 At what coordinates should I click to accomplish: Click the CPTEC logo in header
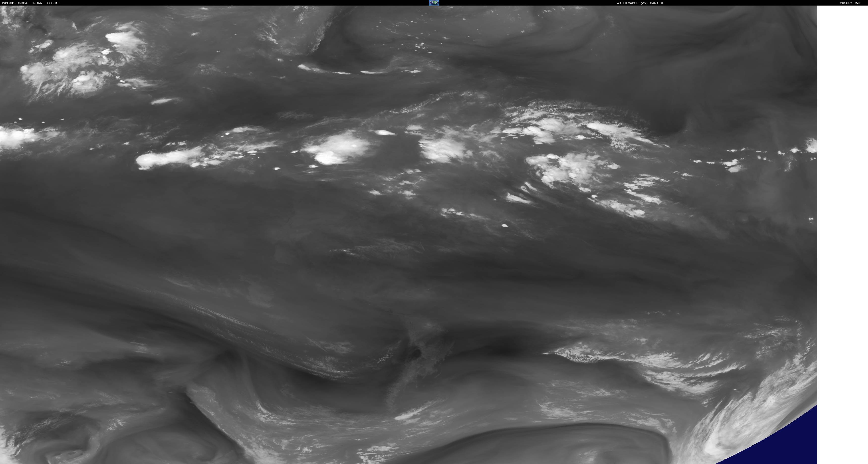(434, 3)
